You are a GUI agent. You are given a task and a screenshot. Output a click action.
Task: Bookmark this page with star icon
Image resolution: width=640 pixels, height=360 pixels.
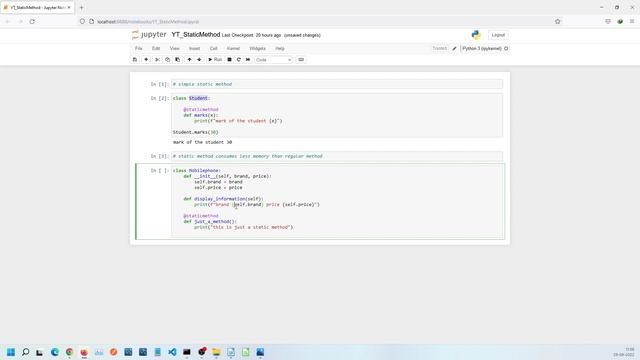coord(558,22)
